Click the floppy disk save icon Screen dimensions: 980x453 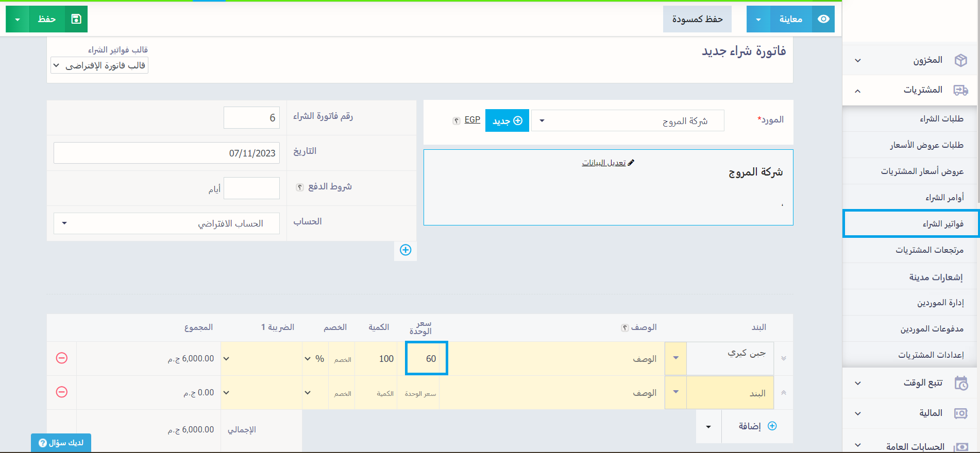coord(76,19)
